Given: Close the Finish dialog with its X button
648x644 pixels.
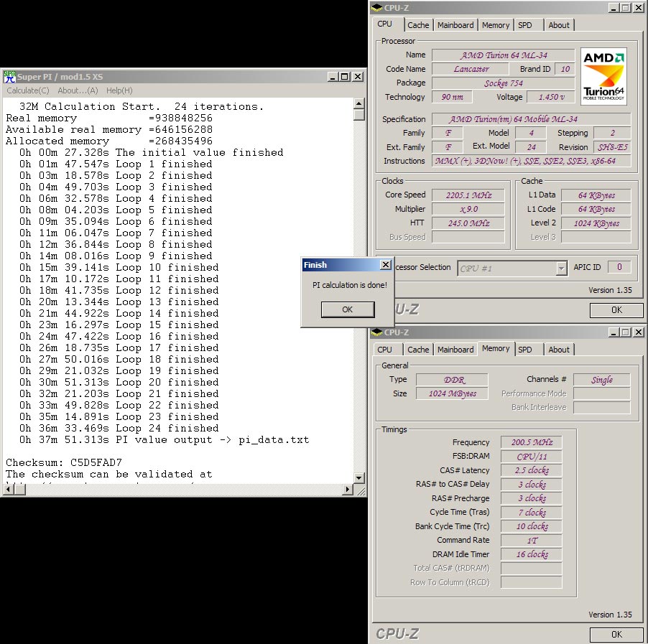Looking at the screenshot, I should pyautogui.click(x=386, y=265).
